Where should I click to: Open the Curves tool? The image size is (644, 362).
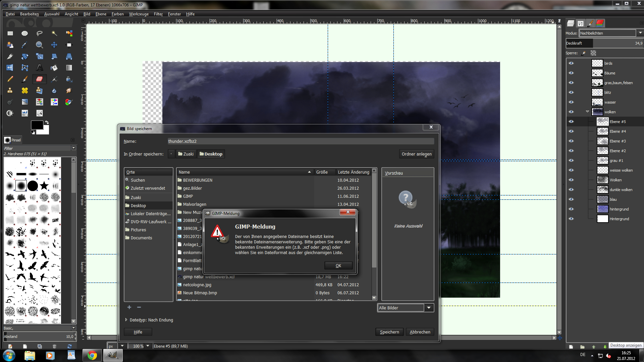40,113
